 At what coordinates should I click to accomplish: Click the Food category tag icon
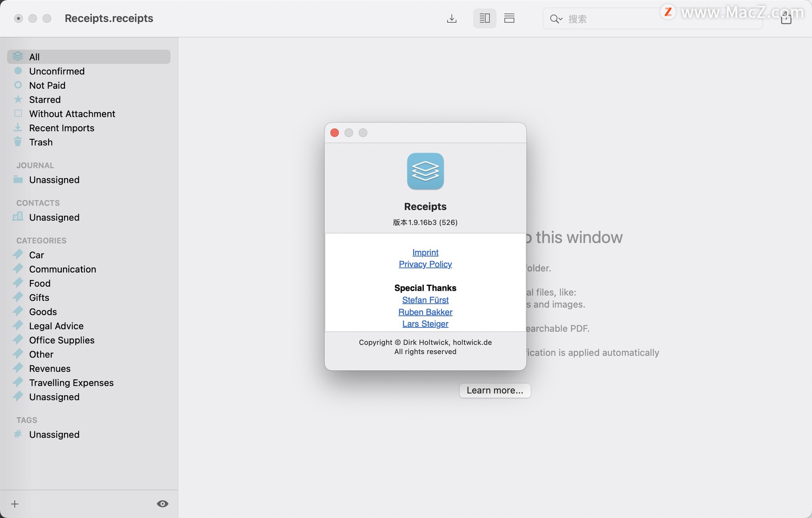18,283
